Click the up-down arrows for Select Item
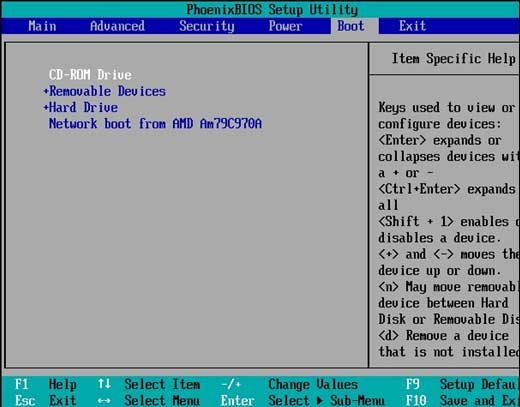Viewport: 520px width, 407px height. tap(104, 384)
